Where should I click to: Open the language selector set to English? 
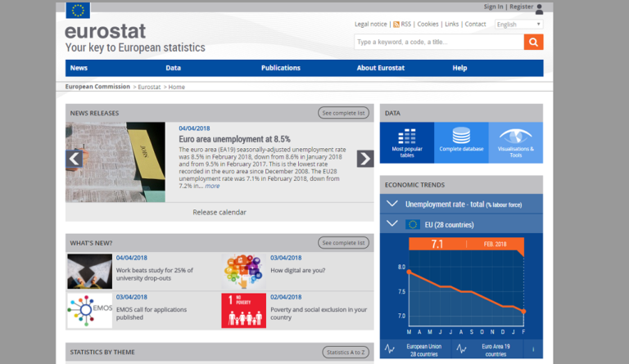click(519, 25)
